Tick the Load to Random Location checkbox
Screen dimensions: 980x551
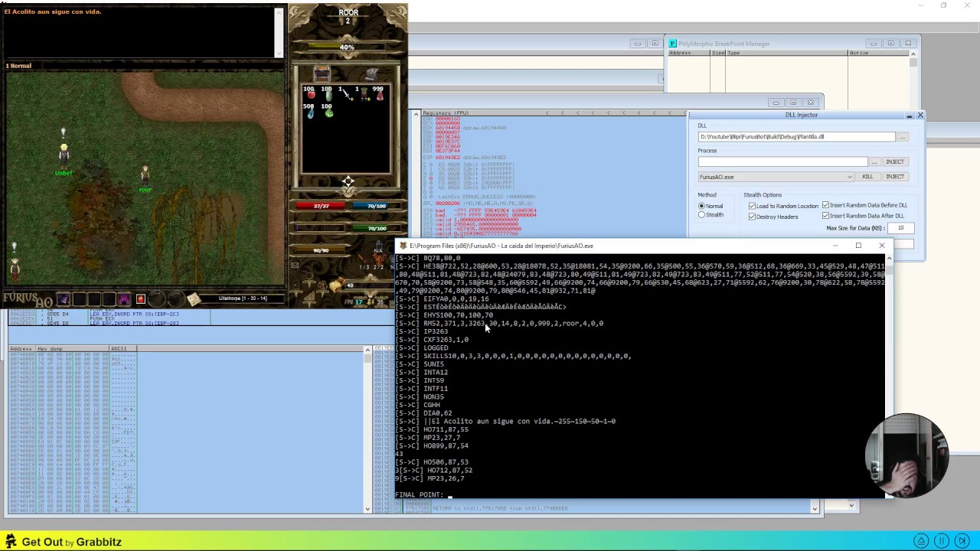coord(752,206)
